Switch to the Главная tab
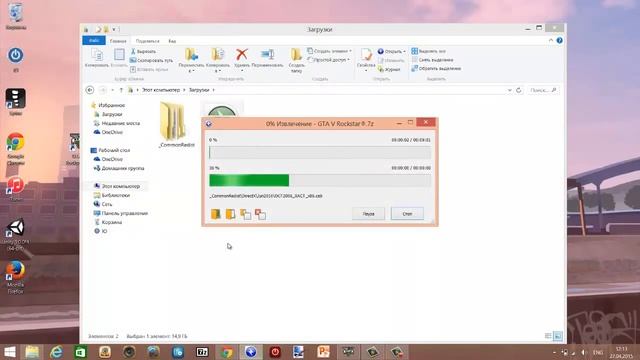The image size is (640, 360). pyautogui.click(x=118, y=41)
